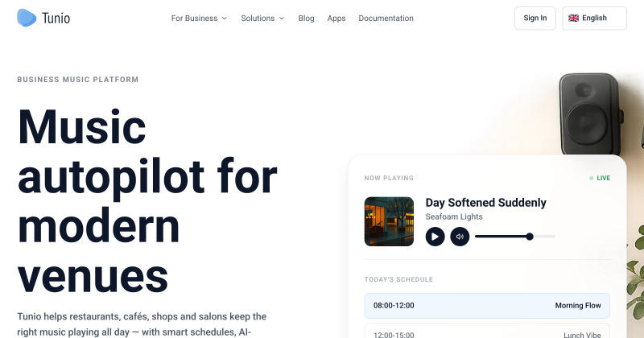The image size is (644, 338).
Task: Click the BUSINESS MUSIC PLATFORM label
Action: point(78,79)
